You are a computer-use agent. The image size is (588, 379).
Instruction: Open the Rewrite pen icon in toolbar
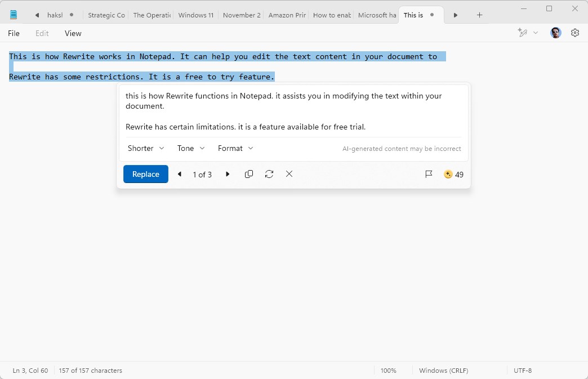(523, 33)
